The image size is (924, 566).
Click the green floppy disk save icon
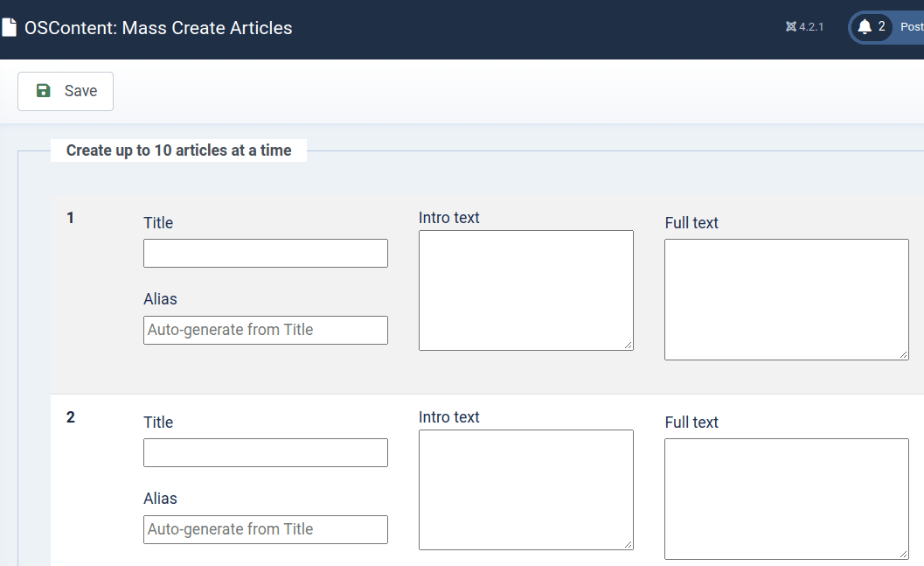44,90
